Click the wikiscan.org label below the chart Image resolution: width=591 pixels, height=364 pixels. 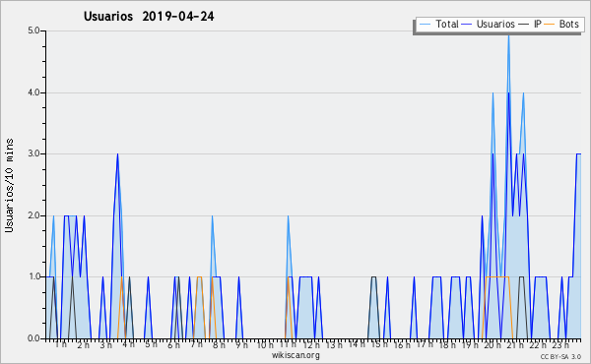click(x=295, y=355)
